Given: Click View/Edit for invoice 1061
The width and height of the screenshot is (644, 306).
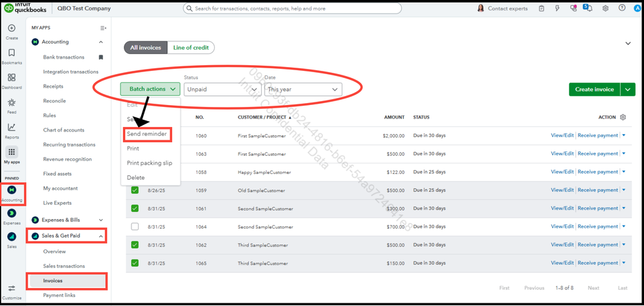Looking at the screenshot, I should (x=562, y=208).
